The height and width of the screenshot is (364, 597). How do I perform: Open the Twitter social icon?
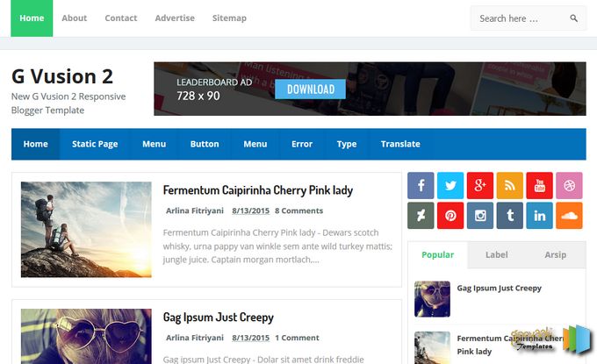[x=450, y=186]
